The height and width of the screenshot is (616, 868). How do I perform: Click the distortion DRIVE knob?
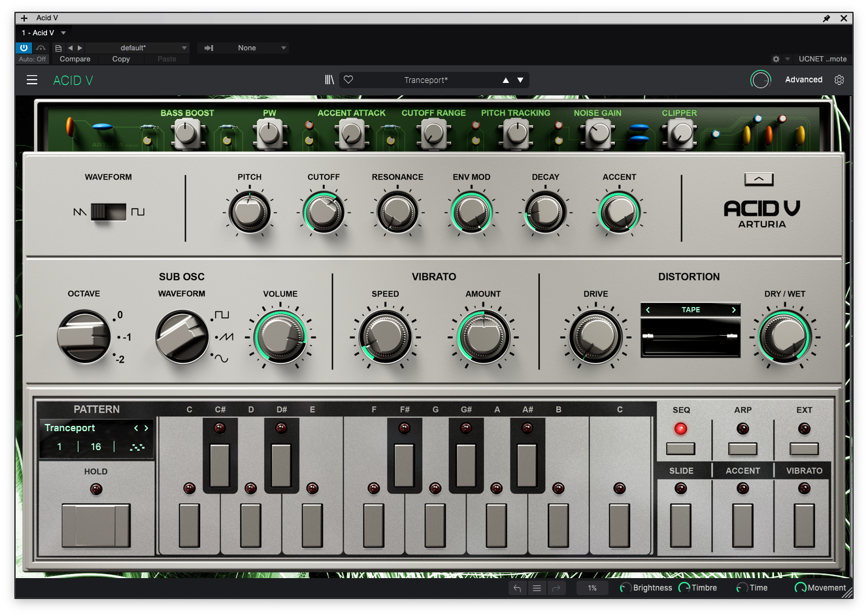(x=595, y=338)
